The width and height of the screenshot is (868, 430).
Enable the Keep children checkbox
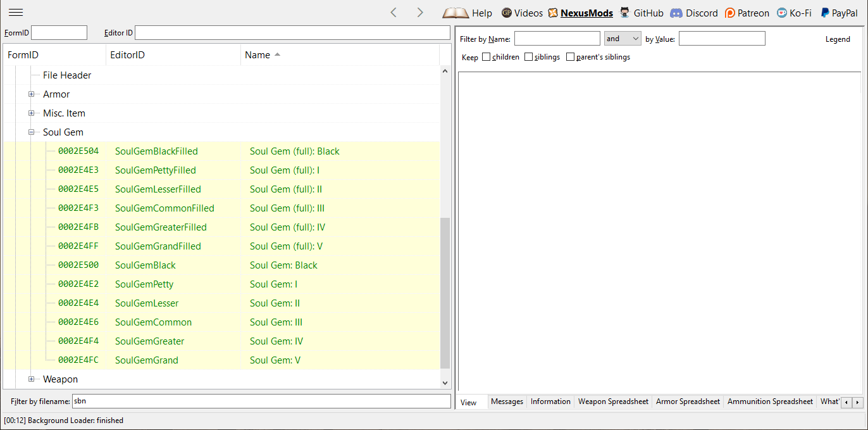click(x=487, y=57)
